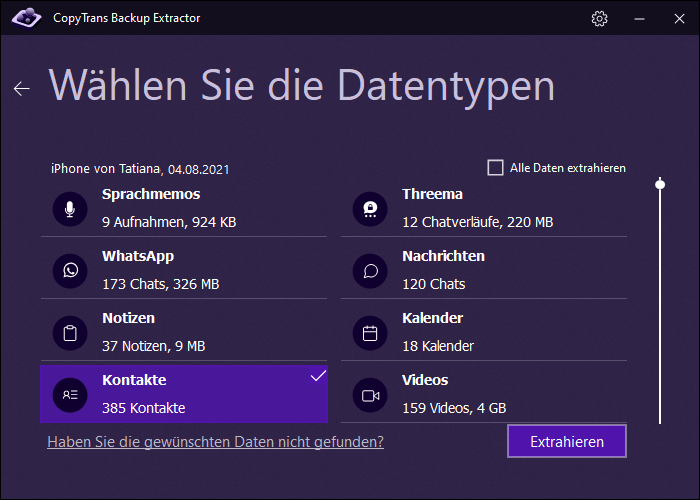Click the Videos camera icon
This screenshot has width=700, height=500.
tap(370, 395)
